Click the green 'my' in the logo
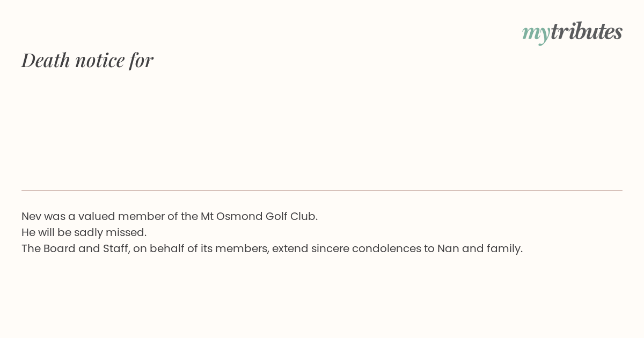The image size is (644, 338). [x=536, y=33]
